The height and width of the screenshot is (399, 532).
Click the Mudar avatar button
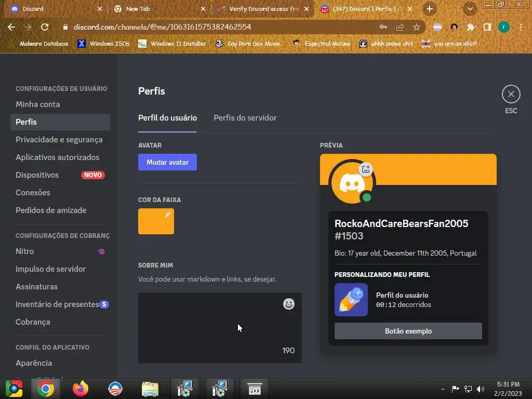(167, 162)
